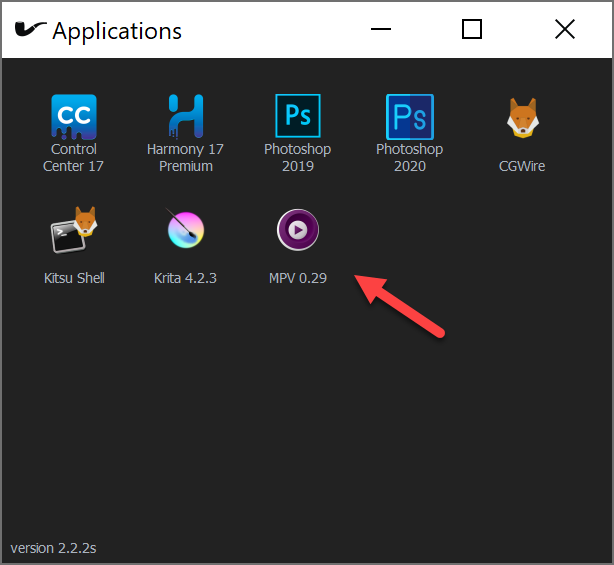The width and height of the screenshot is (614, 565).
Task: Start Photoshop 2019 via its Ps icon
Action: coord(298,116)
